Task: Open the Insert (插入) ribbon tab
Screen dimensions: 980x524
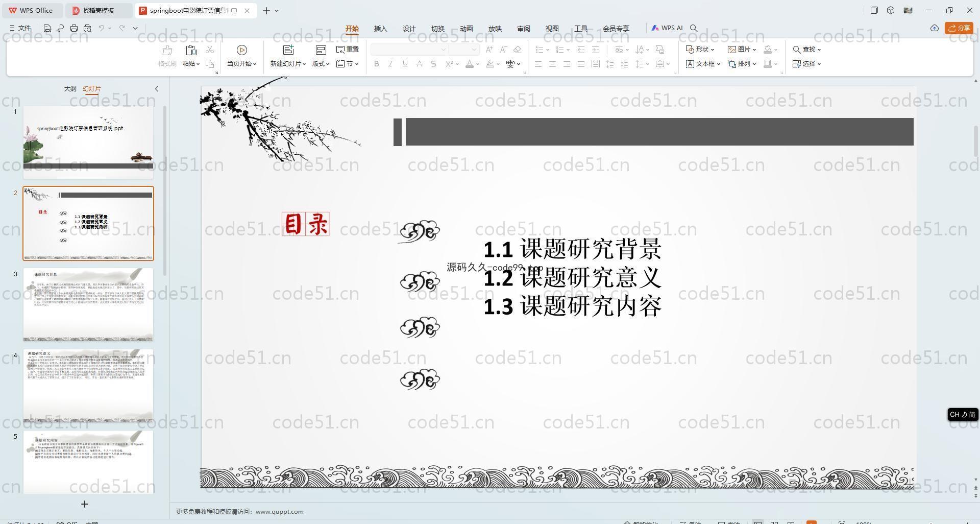Action: [x=381, y=29]
